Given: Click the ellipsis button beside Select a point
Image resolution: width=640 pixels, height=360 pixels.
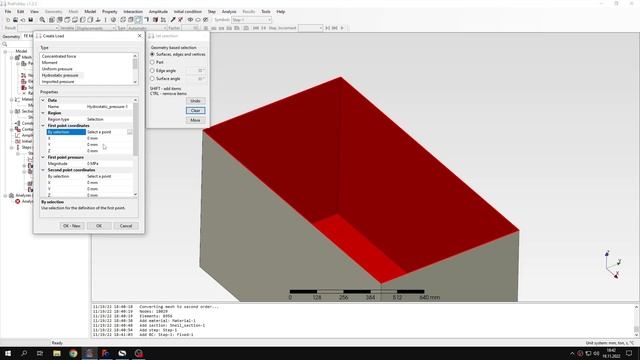Looking at the screenshot, I should coord(129,132).
